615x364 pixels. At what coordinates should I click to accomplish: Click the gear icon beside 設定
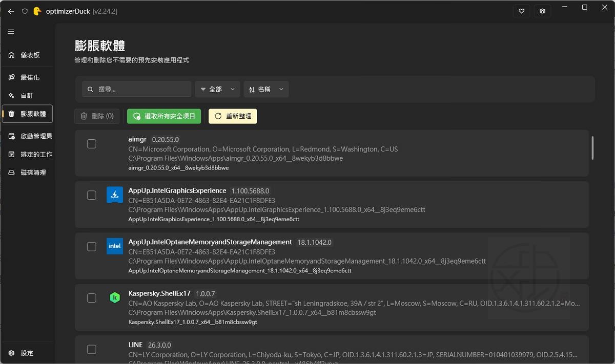tap(11, 353)
